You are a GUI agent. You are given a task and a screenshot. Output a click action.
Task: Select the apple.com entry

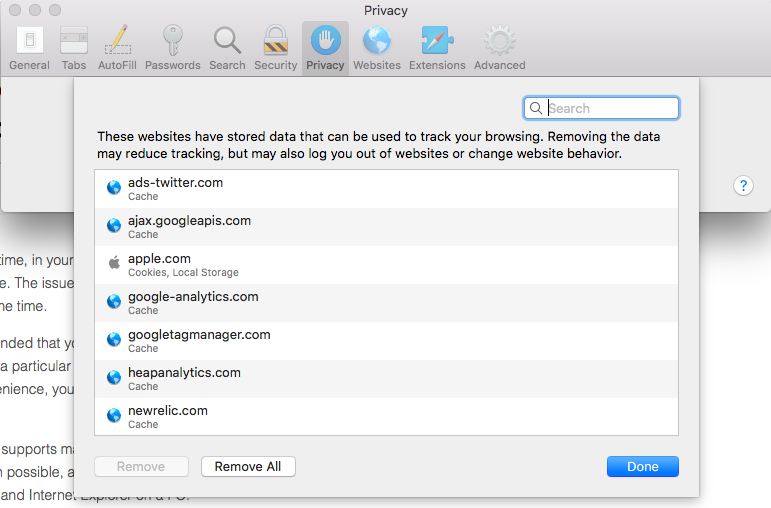click(386, 265)
